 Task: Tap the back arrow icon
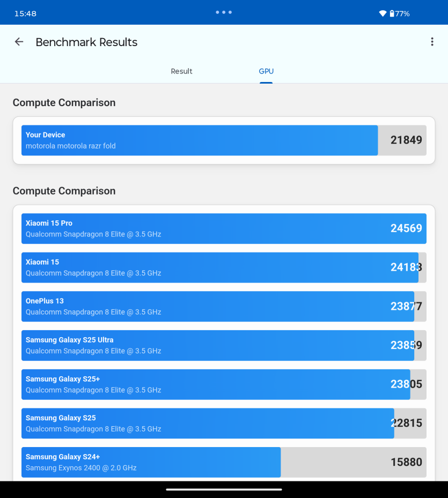[x=19, y=42]
